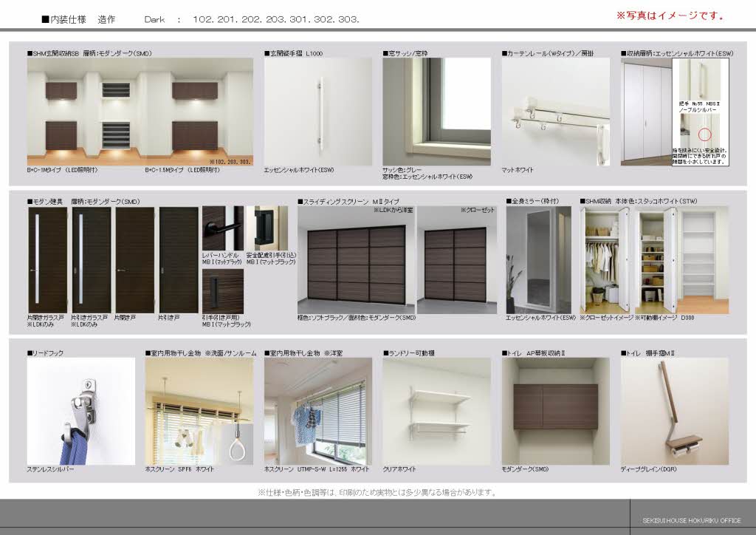
Task: Select the SHM closet with hanging clothes
Action: point(605,259)
